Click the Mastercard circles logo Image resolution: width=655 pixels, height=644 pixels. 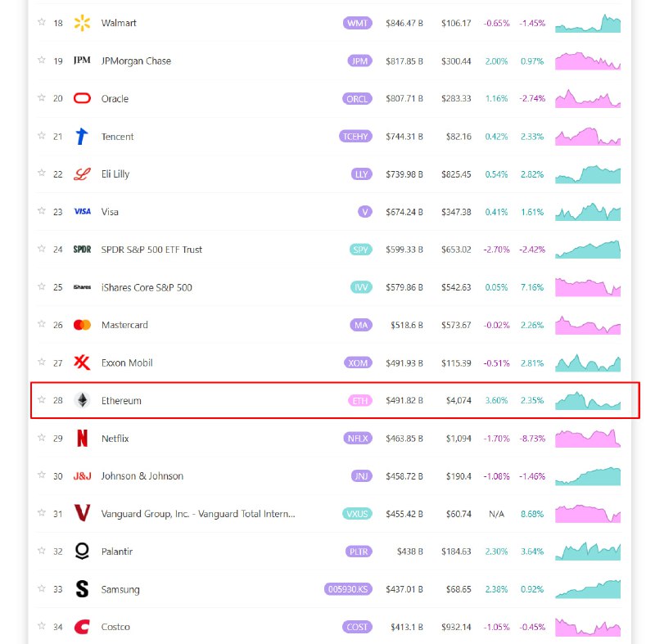click(81, 325)
